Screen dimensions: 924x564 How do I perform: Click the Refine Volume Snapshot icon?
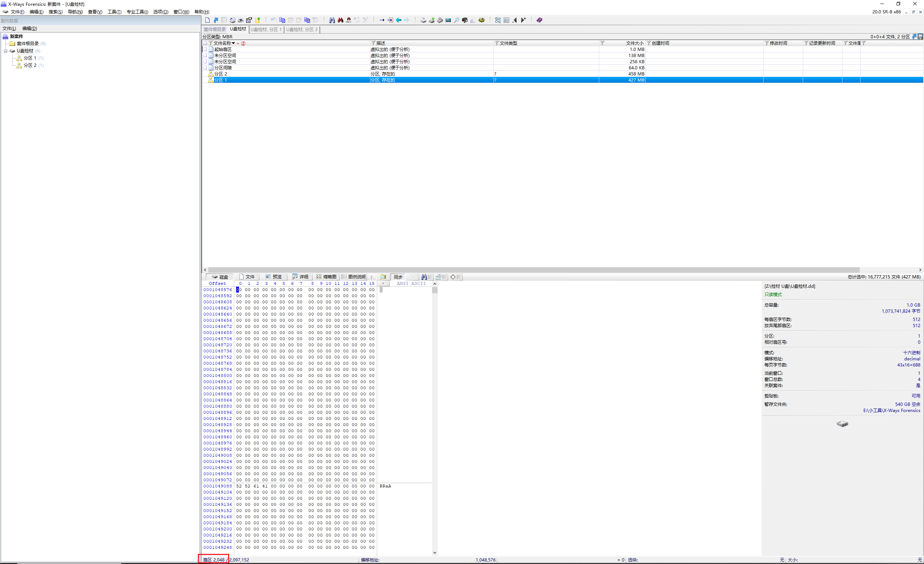click(498, 20)
